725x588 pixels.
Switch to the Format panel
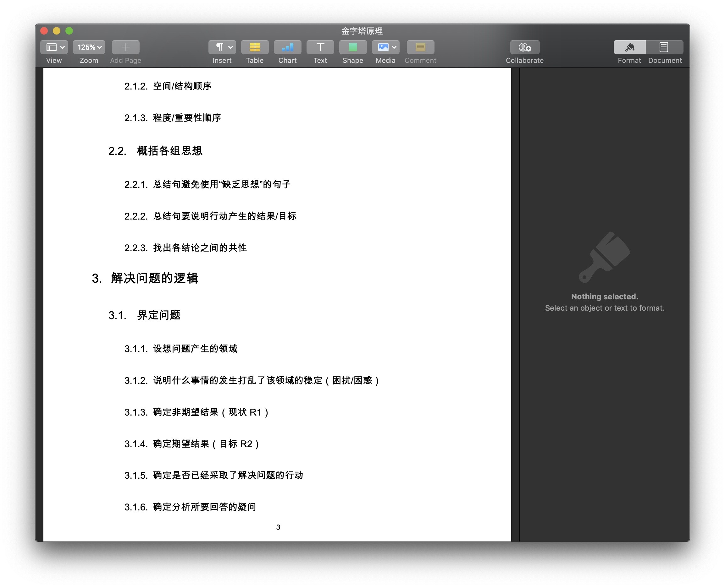point(629,47)
